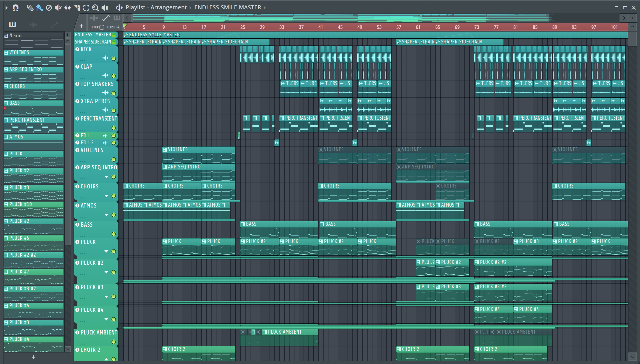Expand the PLUCK #4 track arrow

[x=106, y=319]
